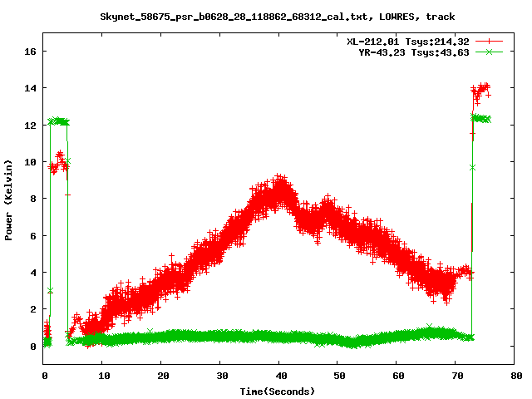Click the Time(Seconds) x-axis label
532x399 pixels.
278,392
